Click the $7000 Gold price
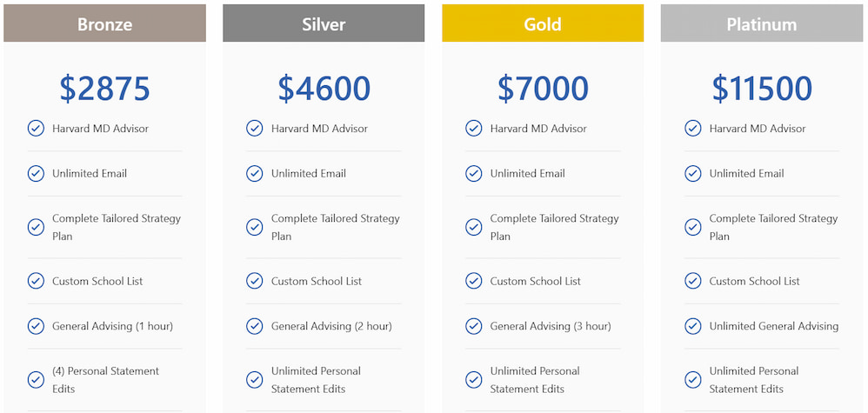The height and width of the screenshot is (413, 868). (x=543, y=89)
